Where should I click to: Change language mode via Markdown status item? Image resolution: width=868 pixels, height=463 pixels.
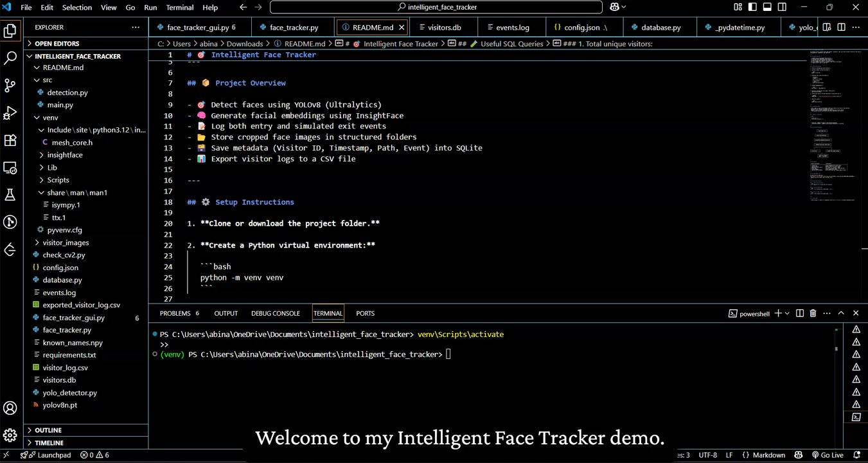click(x=768, y=455)
